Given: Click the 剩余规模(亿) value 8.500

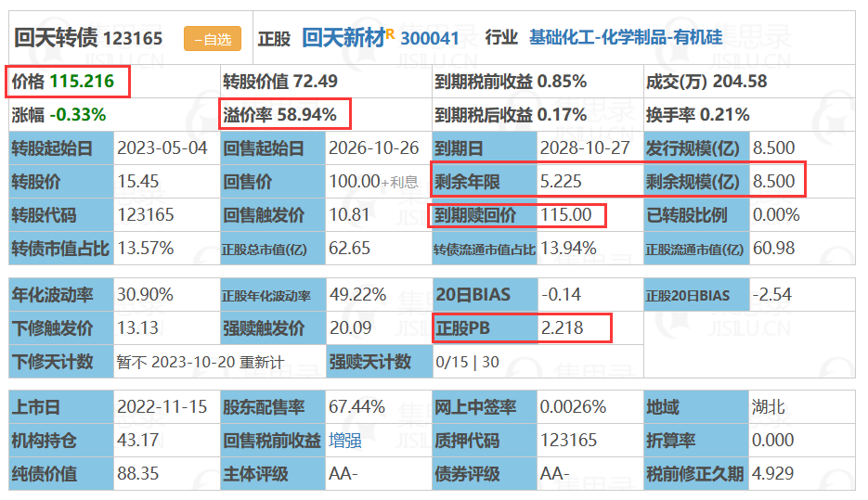Looking at the screenshot, I should click(x=773, y=182).
